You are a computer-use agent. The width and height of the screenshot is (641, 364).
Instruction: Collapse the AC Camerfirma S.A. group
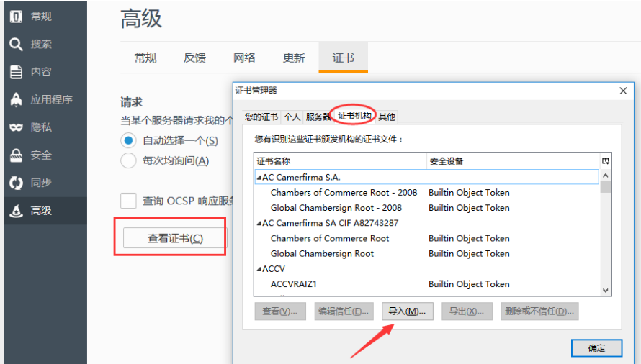[x=259, y=177]
